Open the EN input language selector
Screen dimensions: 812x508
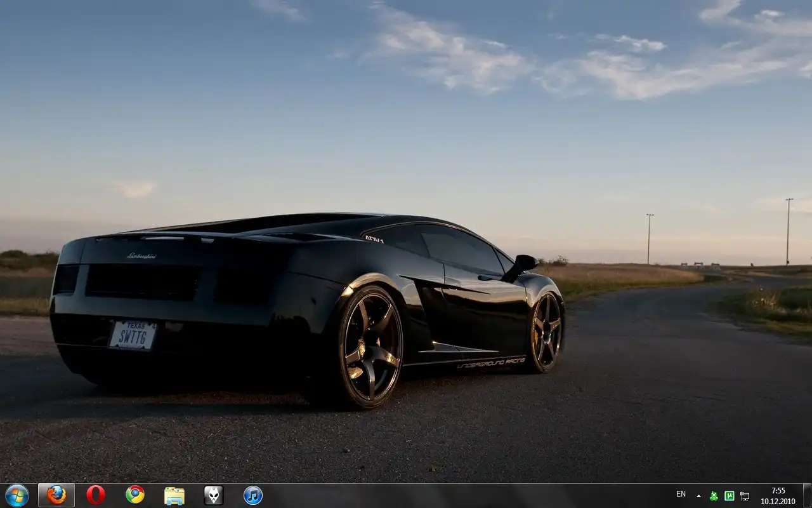click(x=681, y=494)
